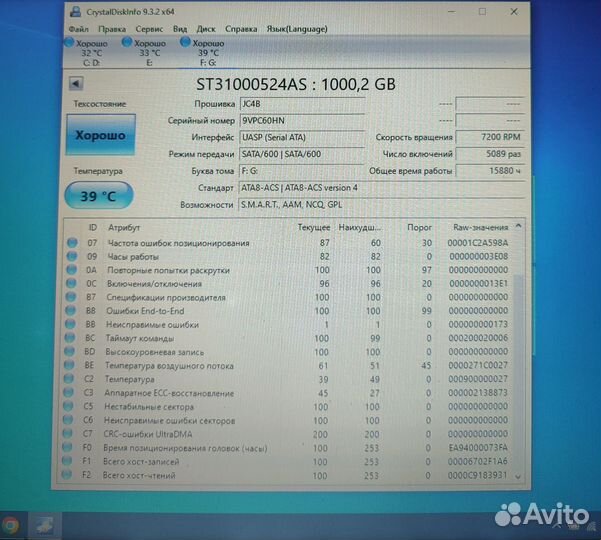Click the status icon of attribute C6
Image resolution: width=601 pixels, height=540 pixels.
[x=67, y=420]
